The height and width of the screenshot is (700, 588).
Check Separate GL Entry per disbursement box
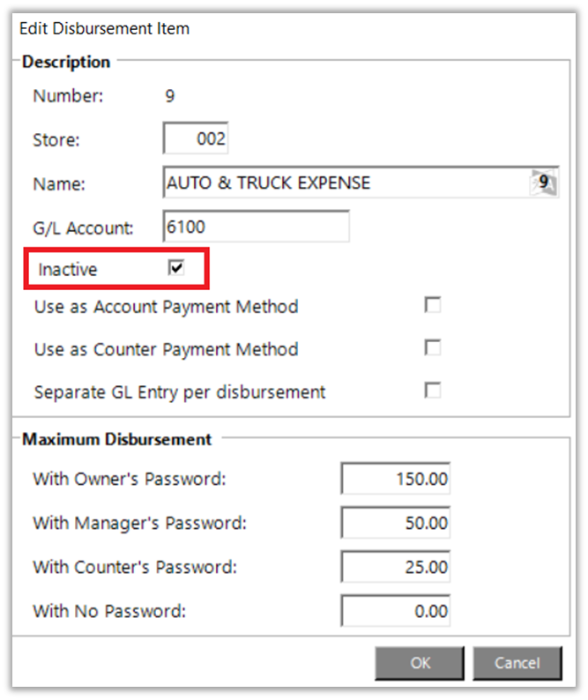coord(433,390)
